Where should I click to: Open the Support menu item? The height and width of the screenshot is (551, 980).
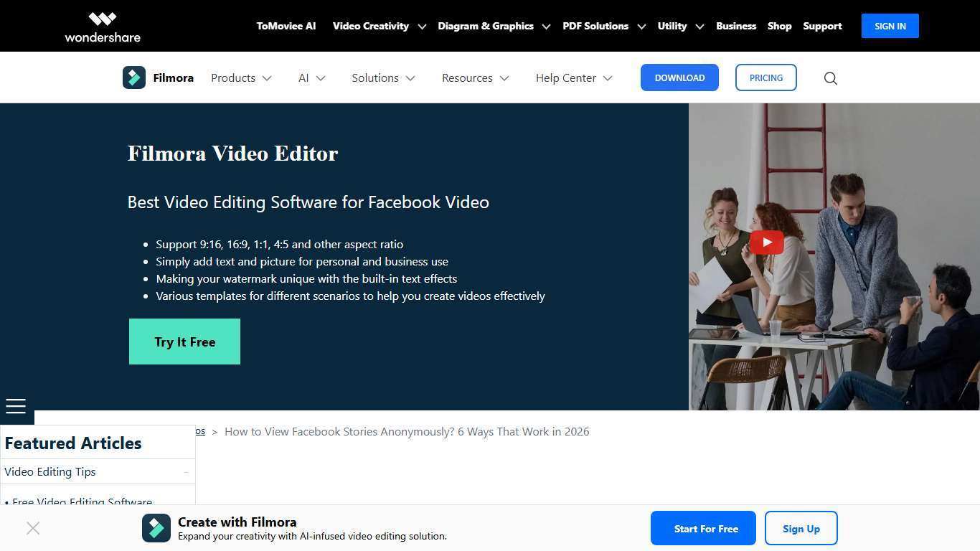[822, 26]
